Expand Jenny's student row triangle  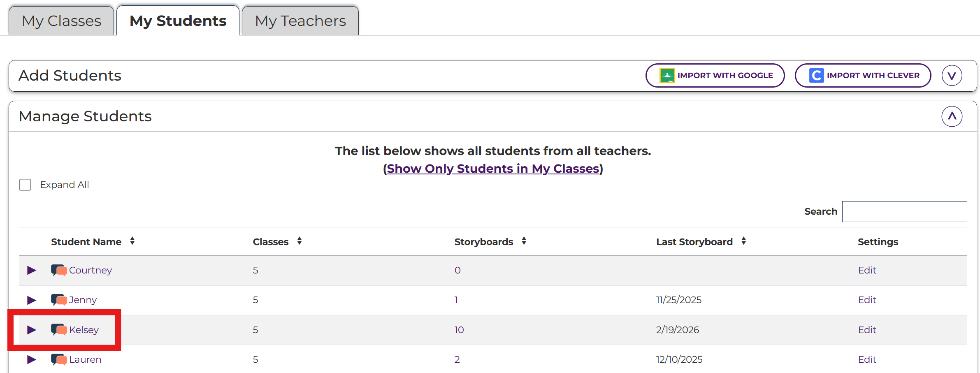(31, 300)
